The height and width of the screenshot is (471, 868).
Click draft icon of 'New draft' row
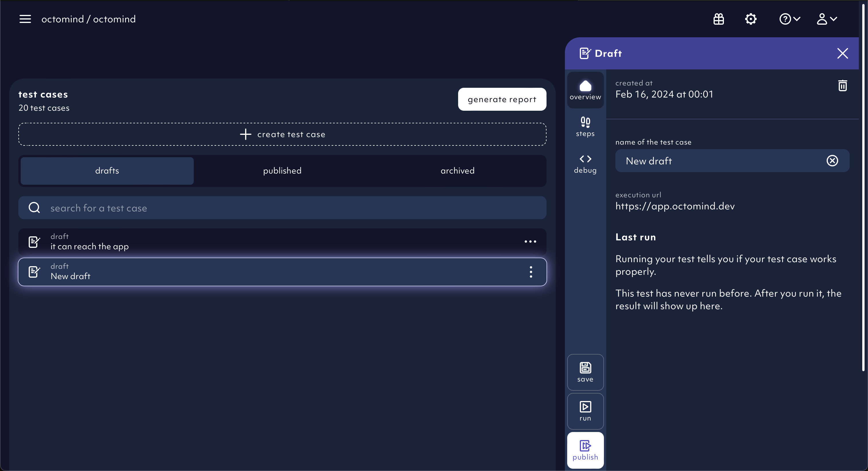(34, 272)
